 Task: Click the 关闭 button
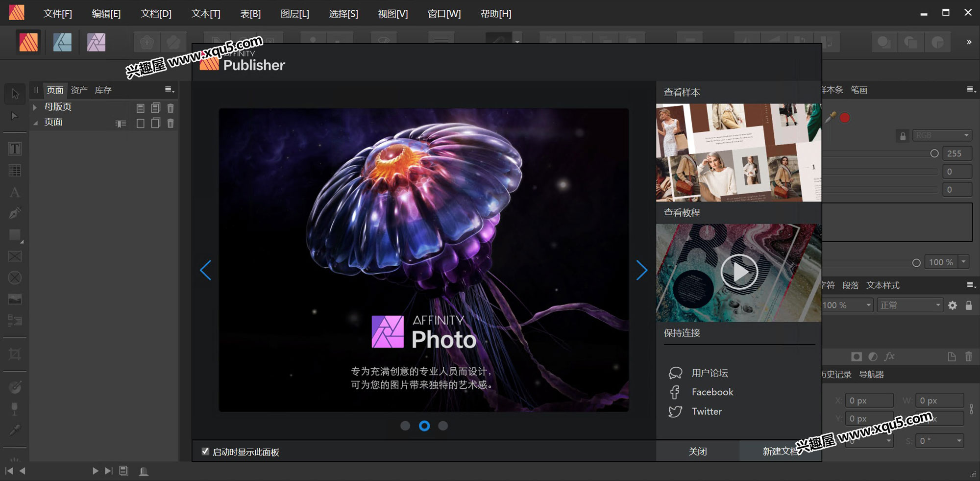point(697,451)
